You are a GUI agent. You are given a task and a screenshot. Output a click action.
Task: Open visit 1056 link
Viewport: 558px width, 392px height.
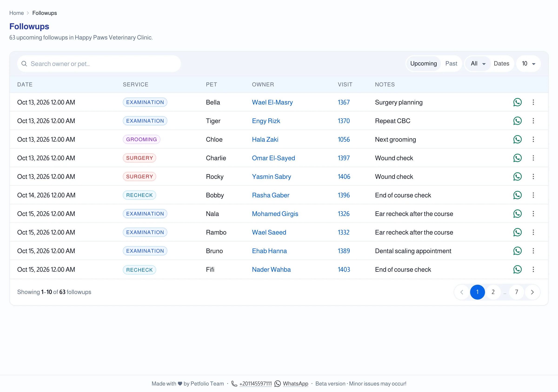tap(344, 139)
